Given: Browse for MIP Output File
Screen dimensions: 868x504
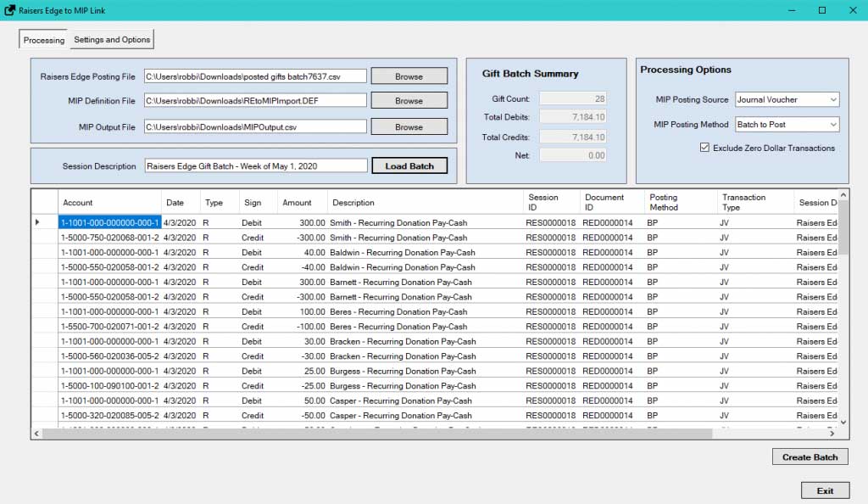Looking at the screenshot, I should [x=409, y=126].
